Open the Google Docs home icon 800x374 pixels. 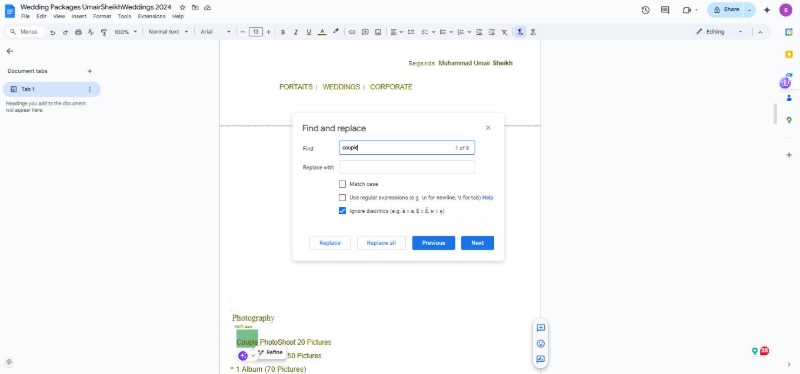point(10,11)
